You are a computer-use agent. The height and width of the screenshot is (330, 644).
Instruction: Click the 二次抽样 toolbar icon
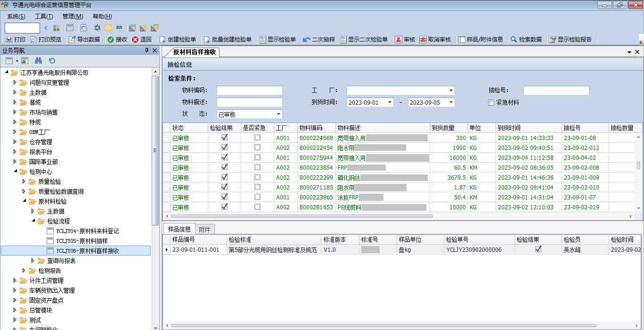307,40
